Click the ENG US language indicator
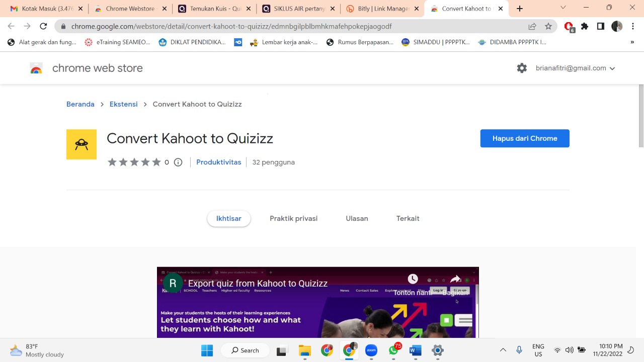Image resolution: width=644 pixels, height=362 pixels. tap(538, 350)
